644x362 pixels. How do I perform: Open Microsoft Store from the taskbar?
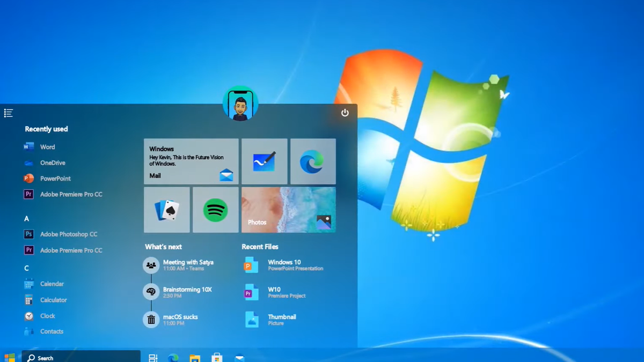pyautogui.click(x=217, y=358)
